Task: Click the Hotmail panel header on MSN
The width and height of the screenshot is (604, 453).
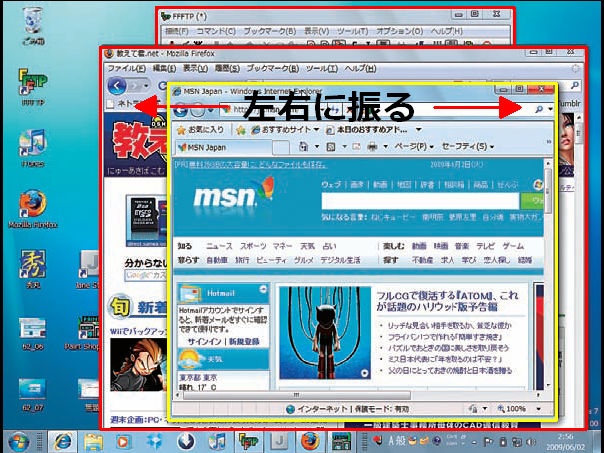Action: pyautogui.click(x=223, y=293)
